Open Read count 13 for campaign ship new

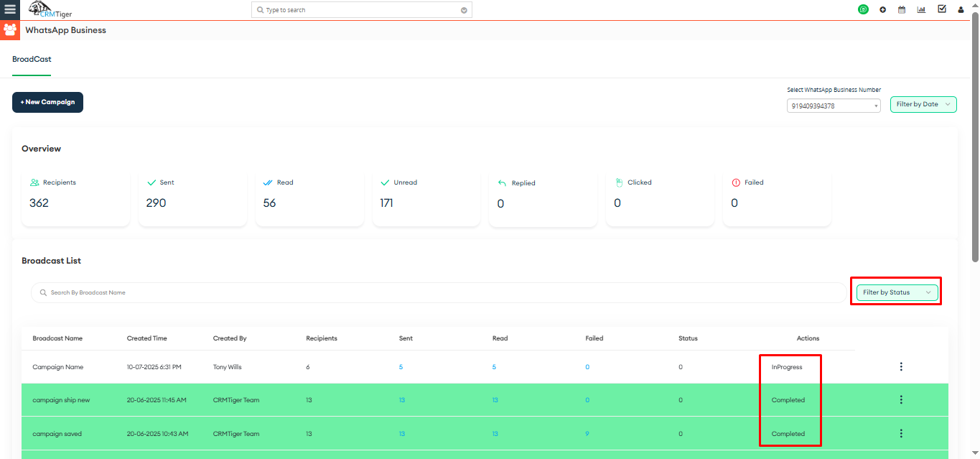pos(495,400)
